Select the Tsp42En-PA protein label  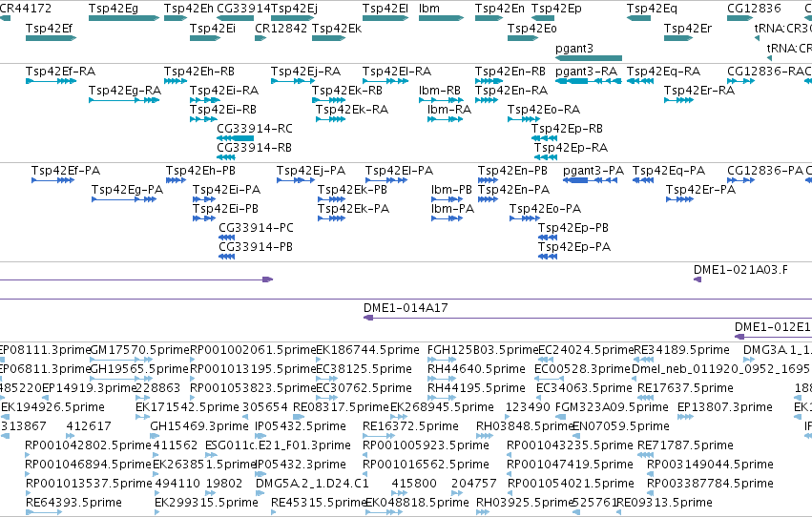[513, 190]
